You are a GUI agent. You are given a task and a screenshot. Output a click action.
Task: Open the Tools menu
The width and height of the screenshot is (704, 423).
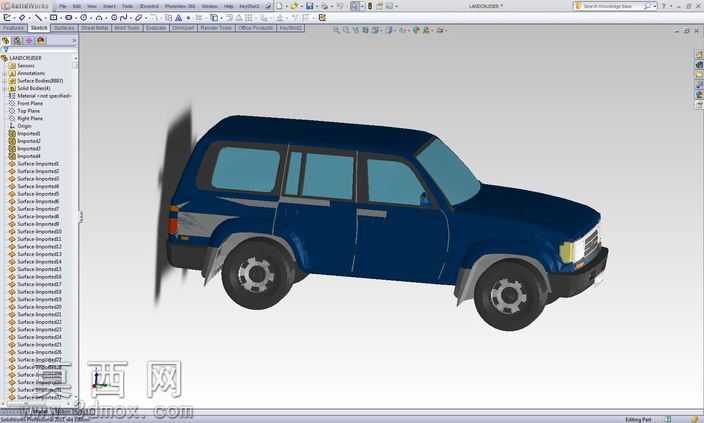pyautogui.click(x=128, y=6)
